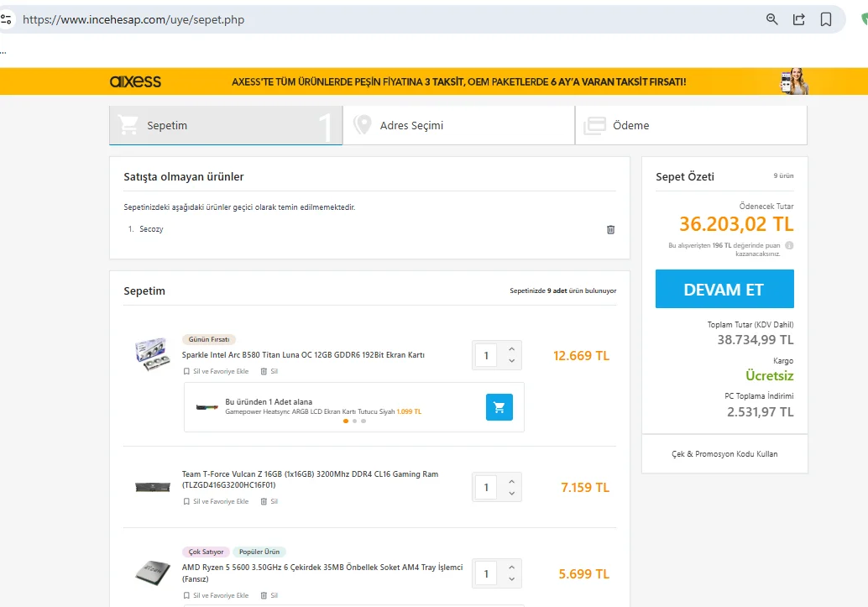Image resolution: width=868 pixels, height=607 pixels.
Task: Go to the Adres Seçimi step tab
Action: (458, 126)
